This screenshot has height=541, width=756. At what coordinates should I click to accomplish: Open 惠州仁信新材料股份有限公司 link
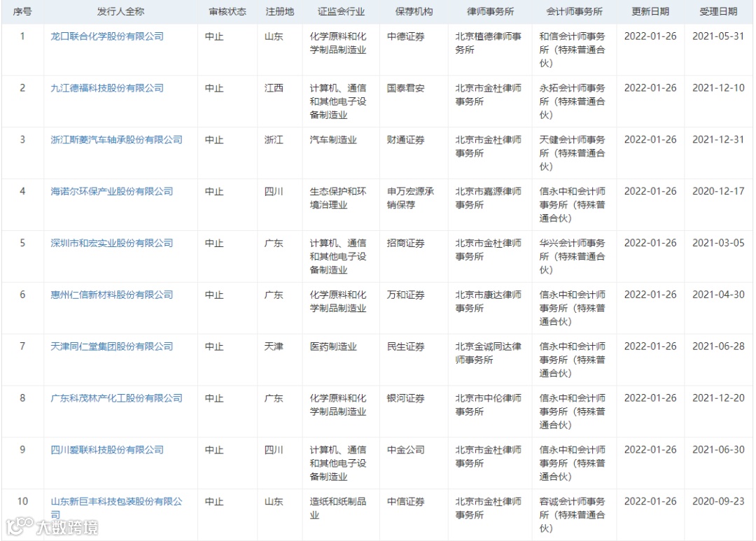pyautogui.click(x=112, y=295)
